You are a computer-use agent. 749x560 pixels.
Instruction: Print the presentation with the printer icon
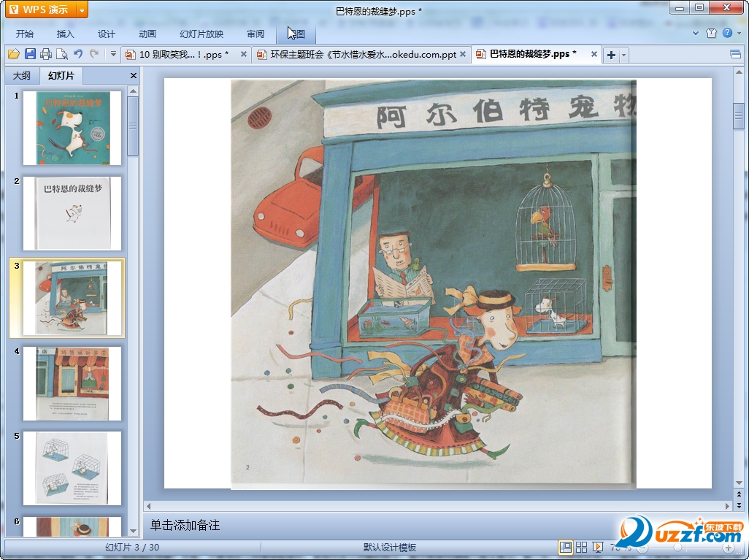click(46, 54)
